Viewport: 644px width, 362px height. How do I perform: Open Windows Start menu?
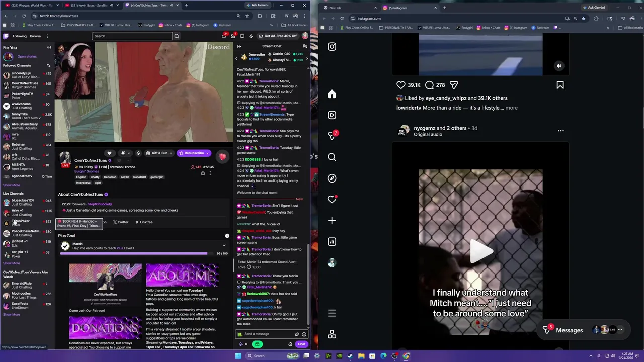[238, 356]
